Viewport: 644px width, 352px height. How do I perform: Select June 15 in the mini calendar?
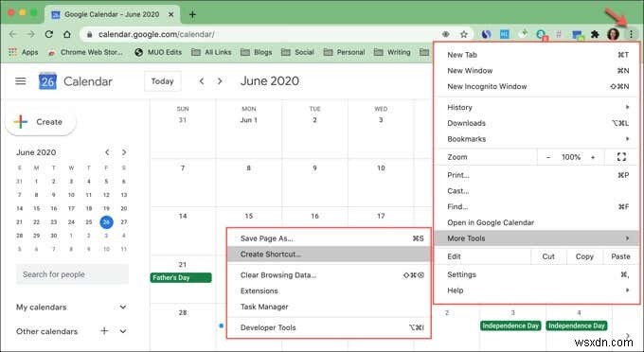click(37, 208)
